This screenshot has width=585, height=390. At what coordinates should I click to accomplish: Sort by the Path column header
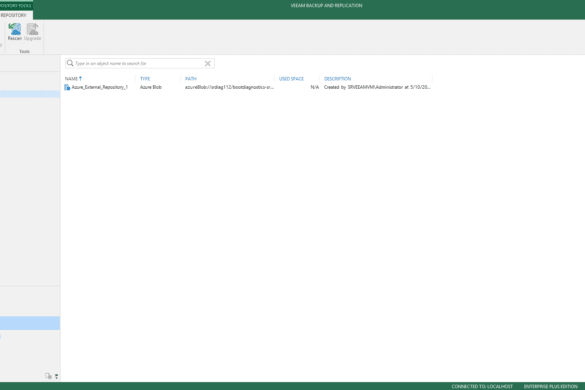(191, 79)
